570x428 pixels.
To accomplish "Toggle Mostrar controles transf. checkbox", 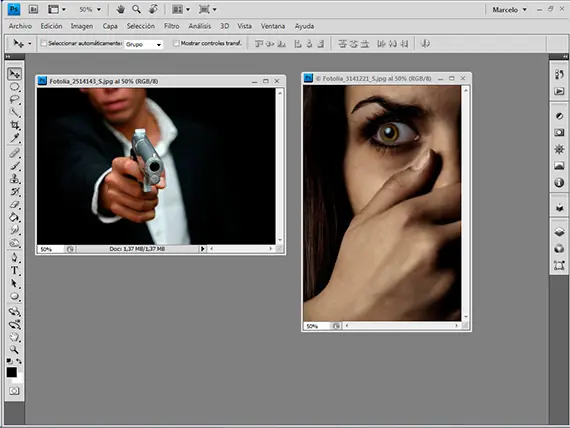I will pos(176,43).
